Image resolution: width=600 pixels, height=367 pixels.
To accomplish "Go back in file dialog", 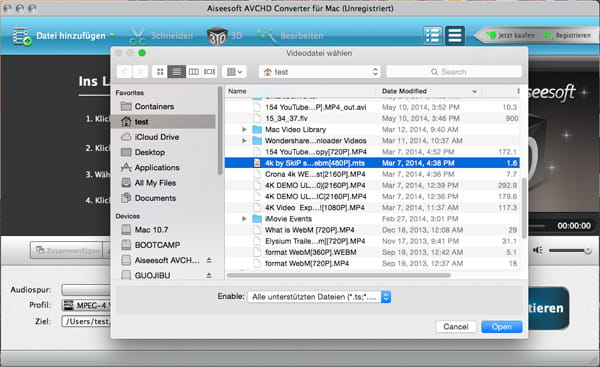I will 124,72.
